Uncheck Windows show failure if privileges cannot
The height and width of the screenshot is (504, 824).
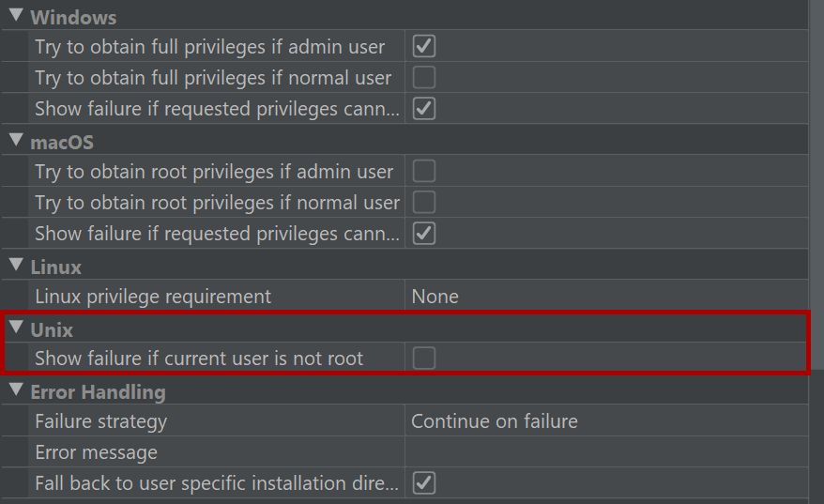coord(424,109)
